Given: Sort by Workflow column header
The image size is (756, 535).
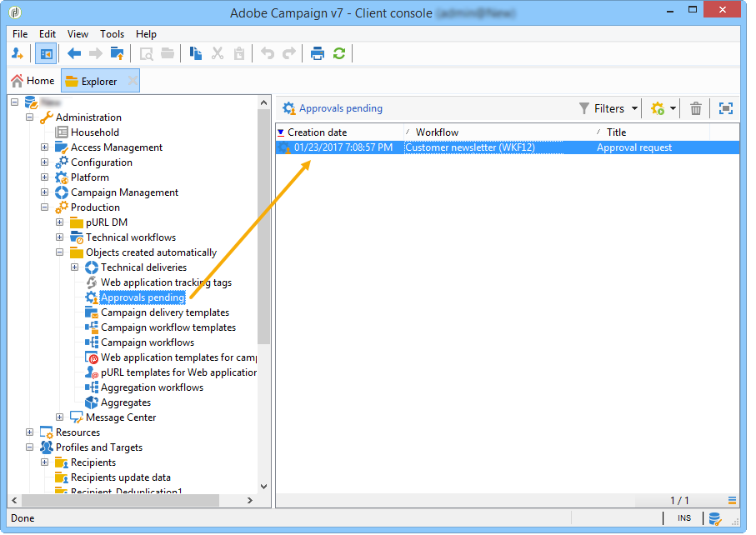Looking at the screenshot, I should click(x=499, y=132).
